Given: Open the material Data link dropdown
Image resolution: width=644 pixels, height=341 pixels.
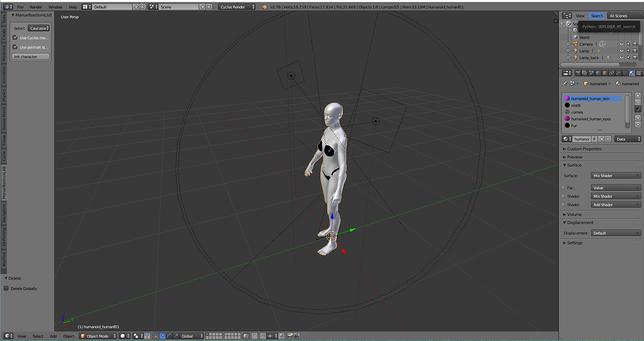Looking at the screenshot, I should [x=628, y=139].
